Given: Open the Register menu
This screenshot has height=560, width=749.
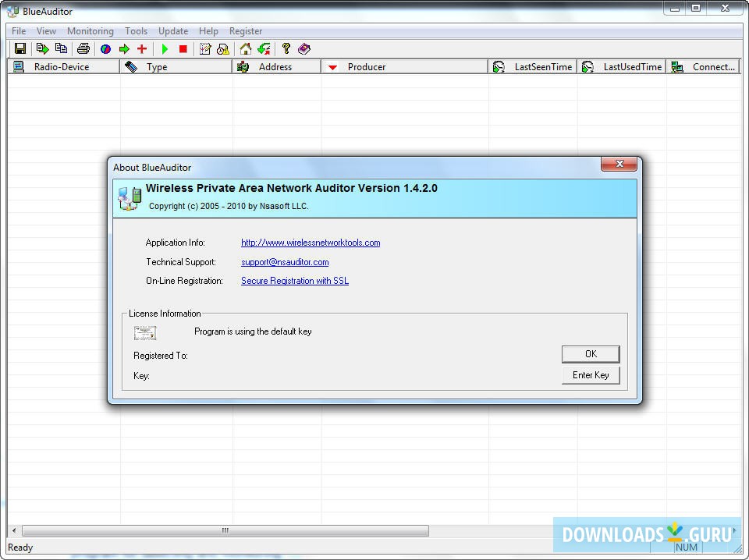Looking at the screenshot, I should (x=246, y=31).
